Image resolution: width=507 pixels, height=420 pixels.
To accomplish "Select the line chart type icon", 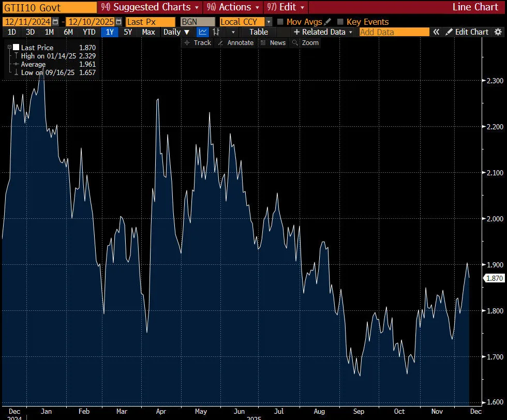I will [202, 32].
